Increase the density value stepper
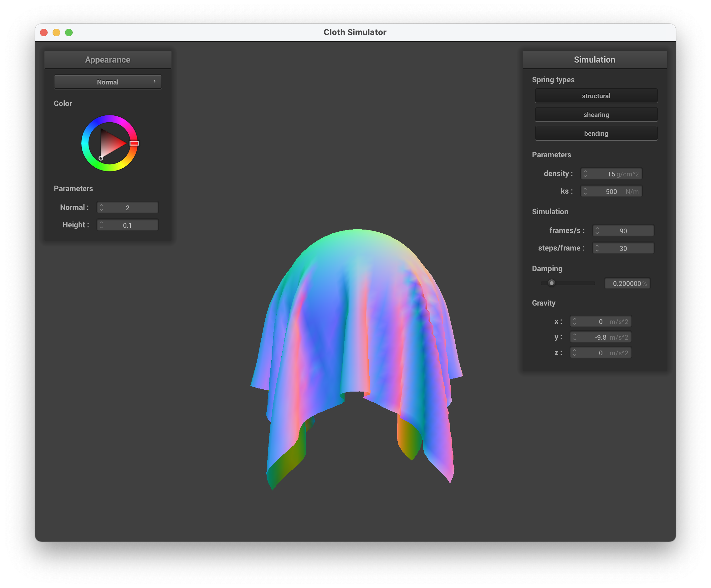 (586, 171)
